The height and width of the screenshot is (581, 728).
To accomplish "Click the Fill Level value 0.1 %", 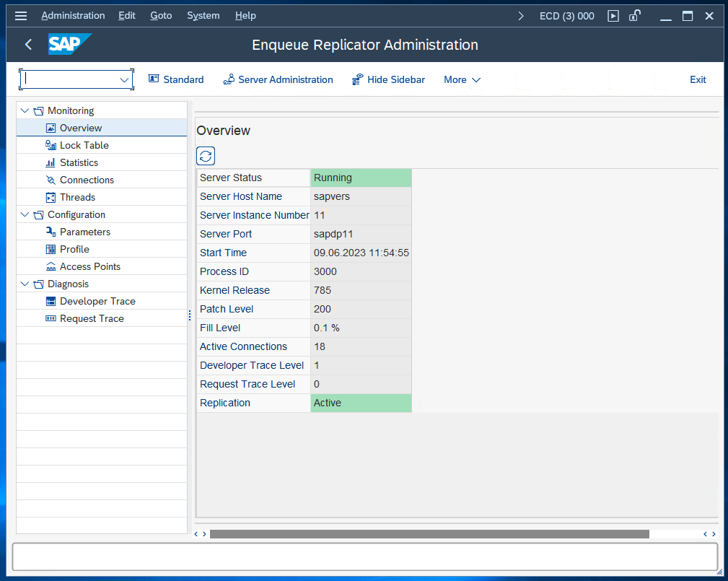I will tap(326, 328).
